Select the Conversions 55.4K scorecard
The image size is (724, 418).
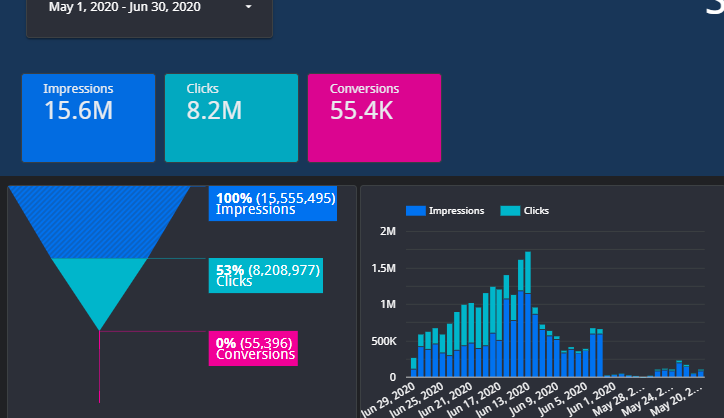click(373, 117)
